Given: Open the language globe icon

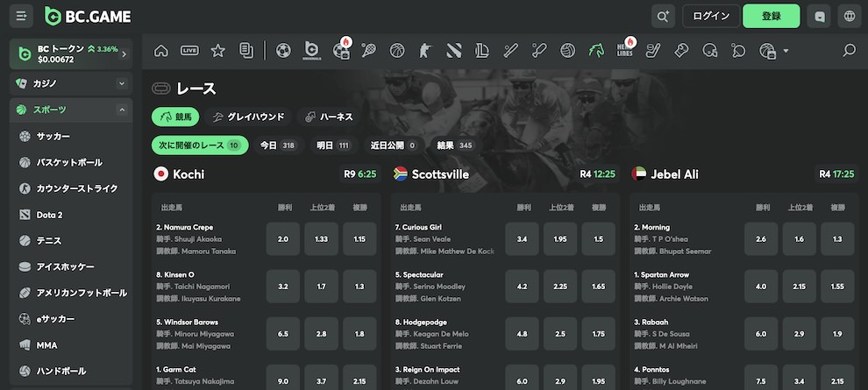Looking at the screenshot, I should click(850, 16).
